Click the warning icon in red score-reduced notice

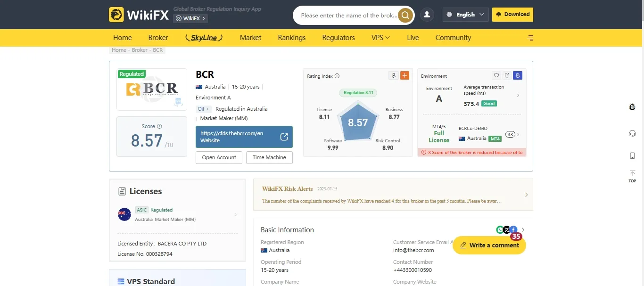(x=423, y=153)
